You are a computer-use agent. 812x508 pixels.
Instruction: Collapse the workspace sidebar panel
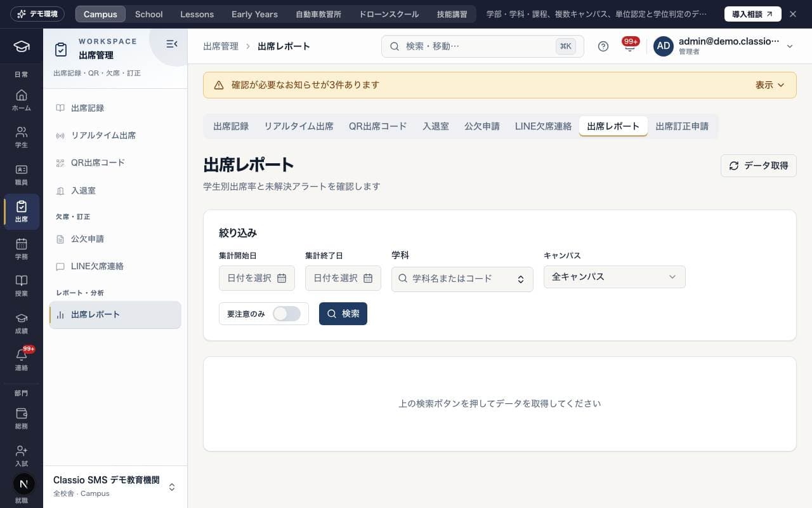tap(171, 44)
